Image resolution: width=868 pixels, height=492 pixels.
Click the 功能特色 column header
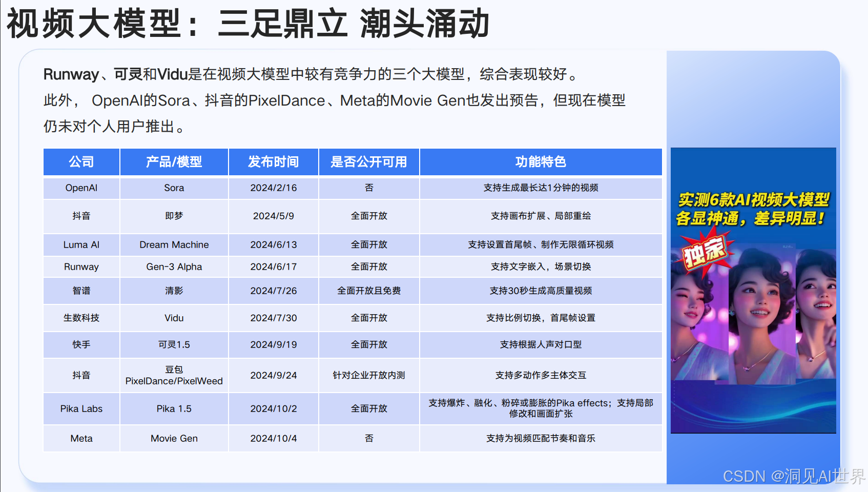pos(541,162)
